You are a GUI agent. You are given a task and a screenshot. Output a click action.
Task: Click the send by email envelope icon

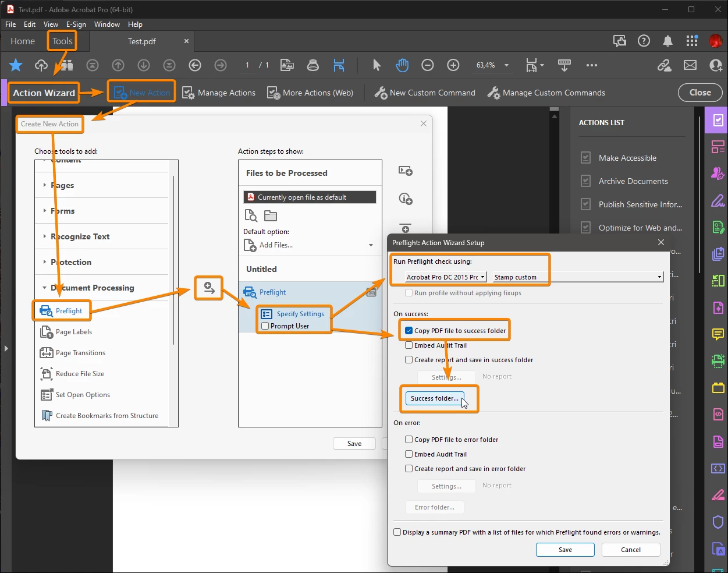(x=690, y=65)
